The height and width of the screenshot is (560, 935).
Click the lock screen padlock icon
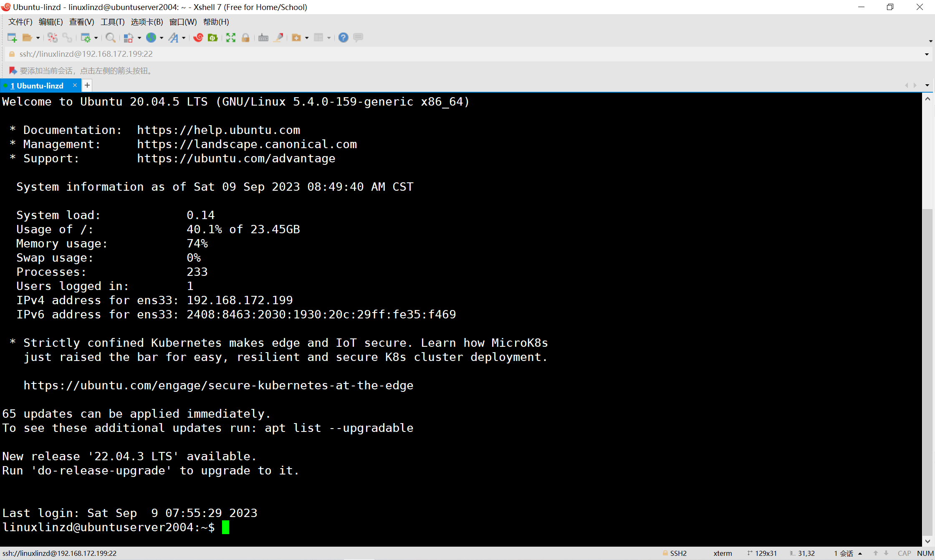[x=245, y=38]
